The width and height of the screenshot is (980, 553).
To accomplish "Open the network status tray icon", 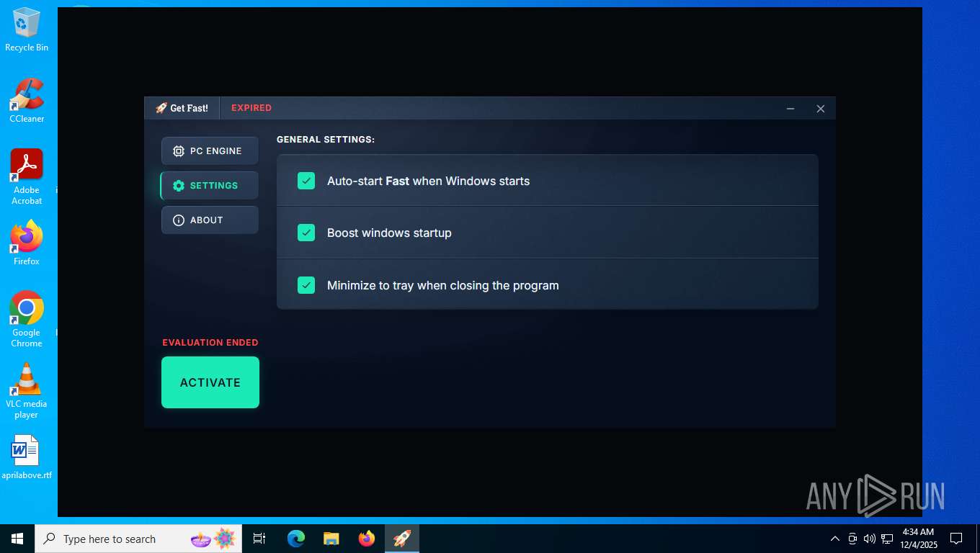I will click(887, 539).
